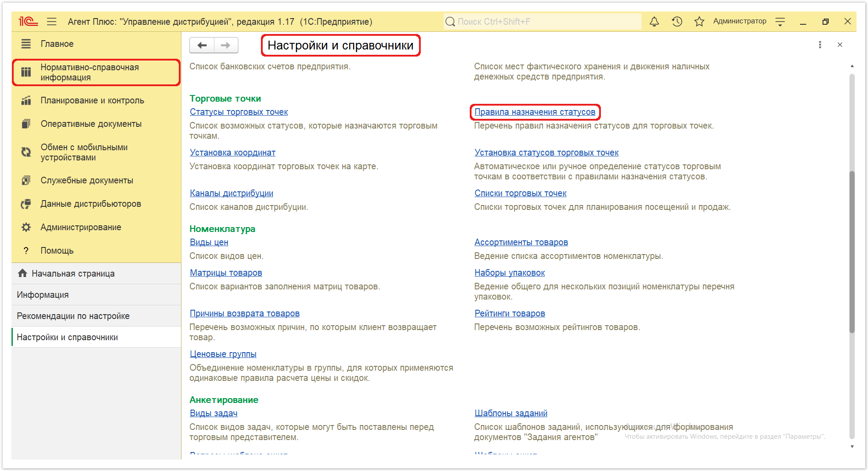Open Списки торговых точек link
Viewport: 868px width, 471px height.
click(x=520, y=193)
